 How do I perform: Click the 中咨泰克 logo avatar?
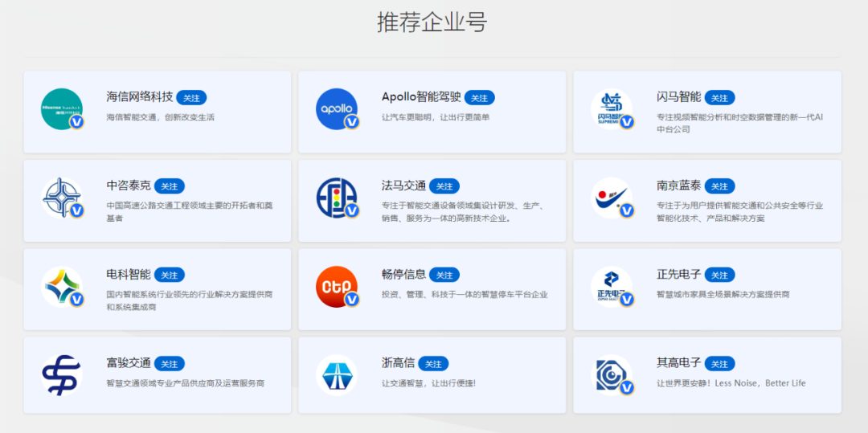coord(62,198)
